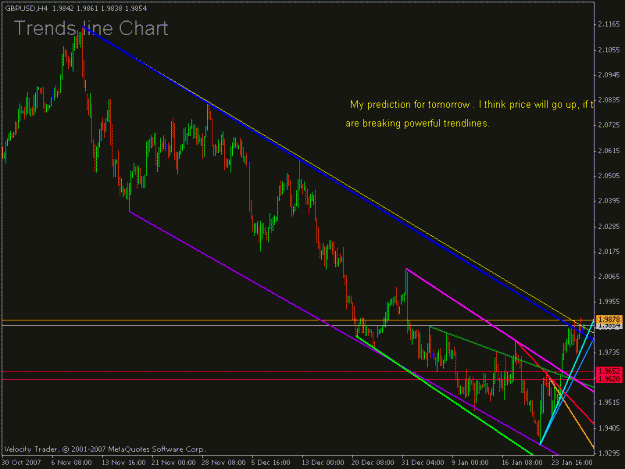The height and width of the screenshot is (469, 625).
Task: Click the 2.0175 price axis label
Action: 609,251
